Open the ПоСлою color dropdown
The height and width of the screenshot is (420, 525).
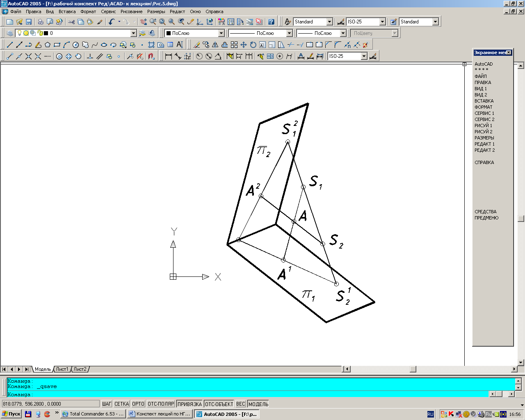[x=221, y=33]
